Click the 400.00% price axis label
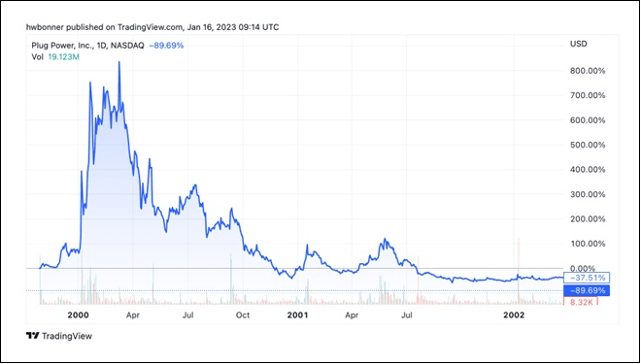This screenshot has width=641, height=364. tap(588, 170)
